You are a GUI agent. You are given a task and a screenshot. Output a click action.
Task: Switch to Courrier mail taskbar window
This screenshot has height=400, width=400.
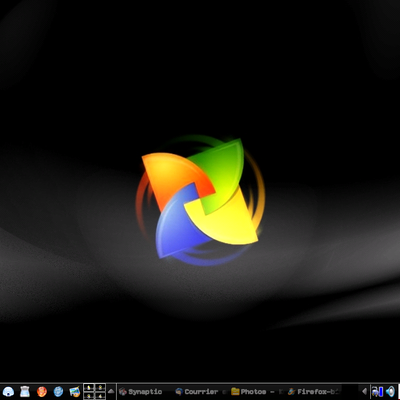(x=201, y=392)
